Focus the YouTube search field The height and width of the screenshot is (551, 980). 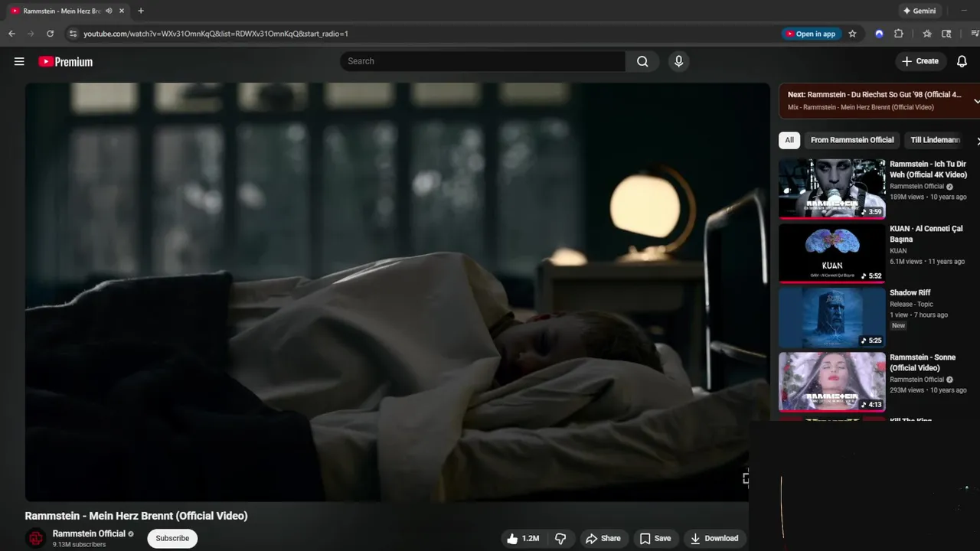click(483, 61)
